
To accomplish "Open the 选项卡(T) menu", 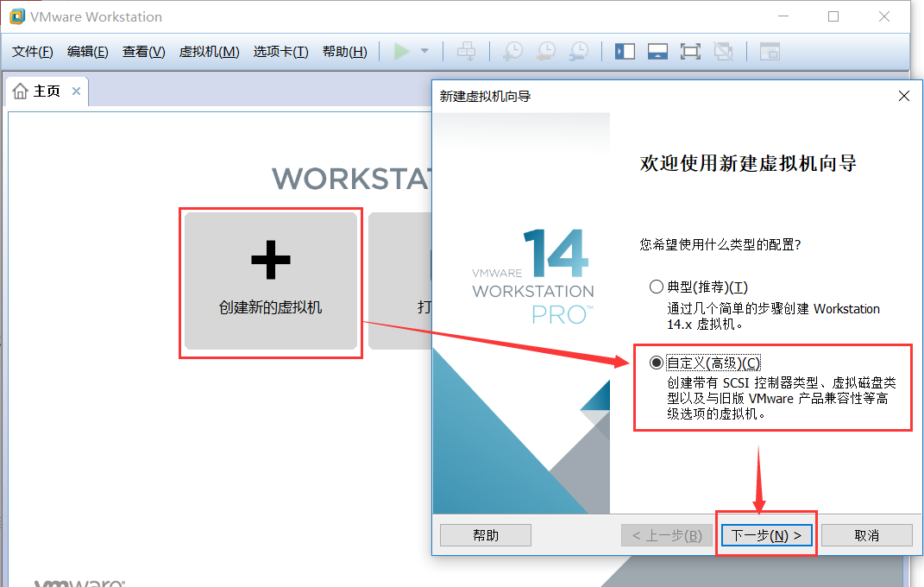I will [x=281, y=52].
